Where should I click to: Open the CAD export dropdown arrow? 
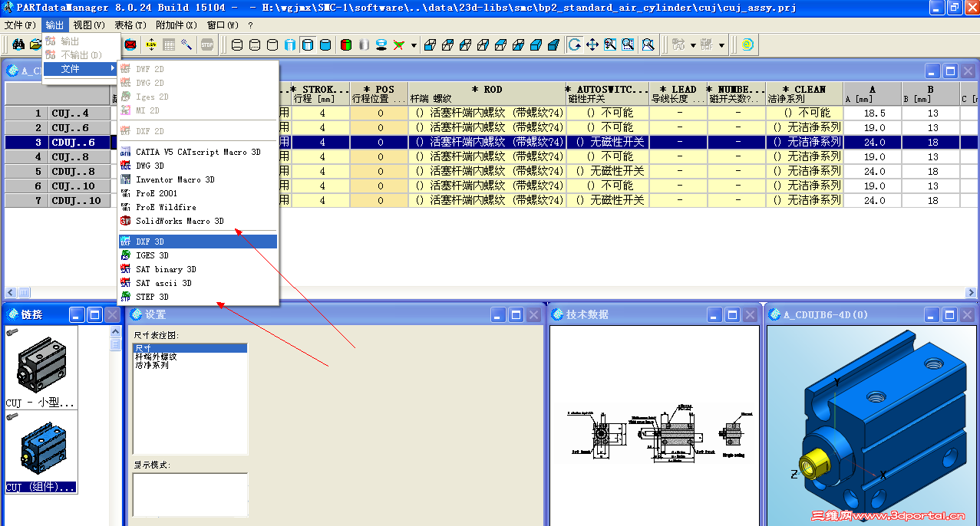[693, 44]
